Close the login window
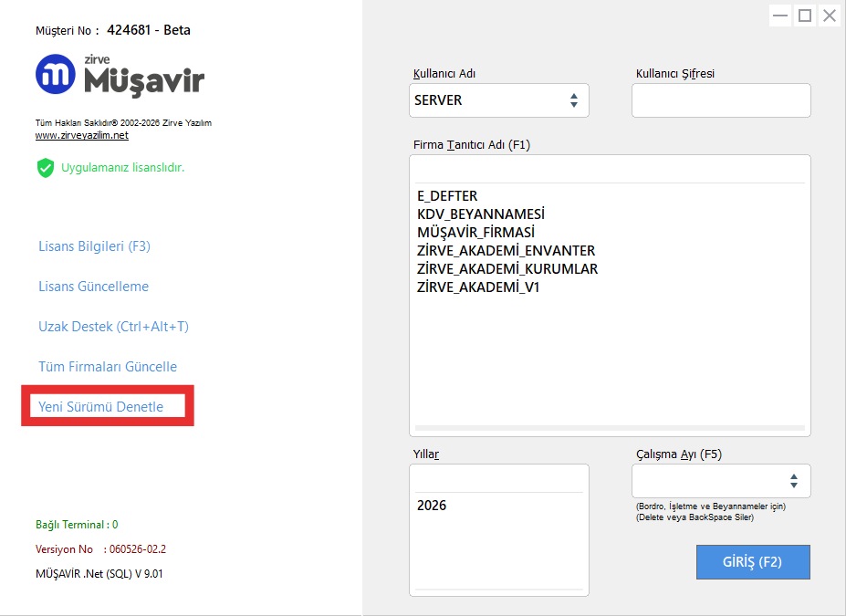 pyautogui.click(x=830, y=16)
